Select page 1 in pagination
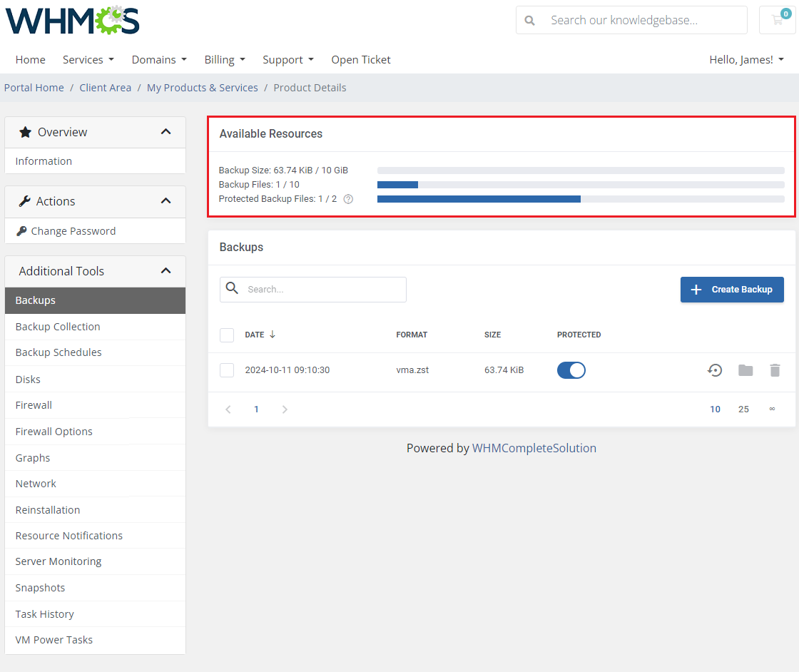Viewport: 799px width, 672px height. coord(256,409)
